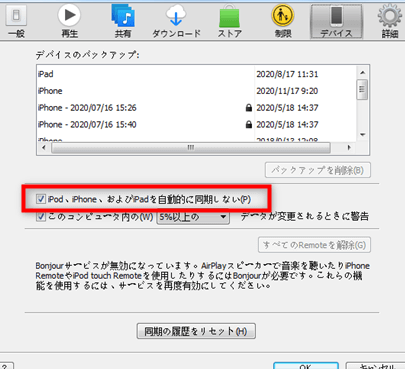Screen dimensions: 405x369
Task: Open the 制限 restrictions preferences icon
Action: [x=283, y=21]
